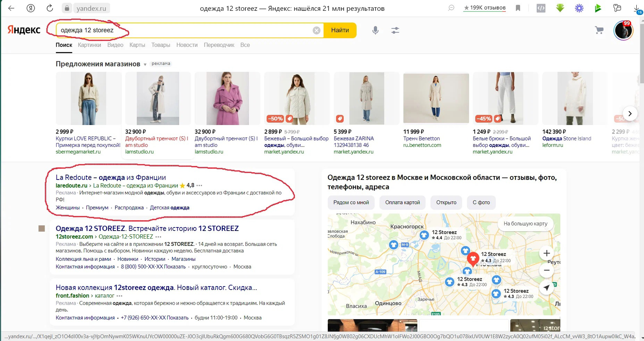The width and height of the screenshot is (644, 341).
Task: Open the shopping cart icon
Action: (599, 30)
